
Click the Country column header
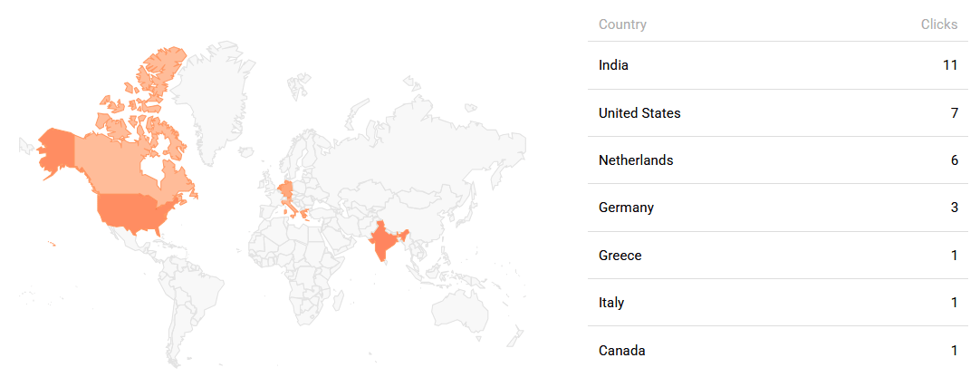[x=622, y=24]
